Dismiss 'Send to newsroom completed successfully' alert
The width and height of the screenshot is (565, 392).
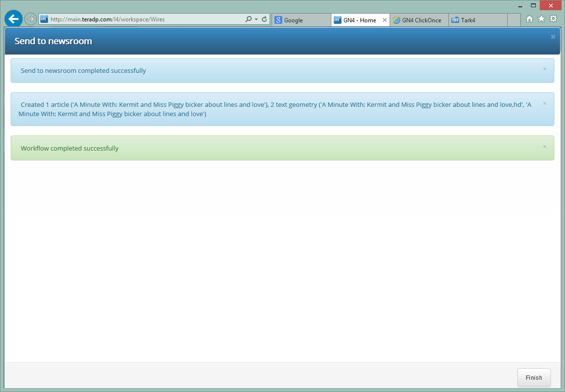click(545, 69)
